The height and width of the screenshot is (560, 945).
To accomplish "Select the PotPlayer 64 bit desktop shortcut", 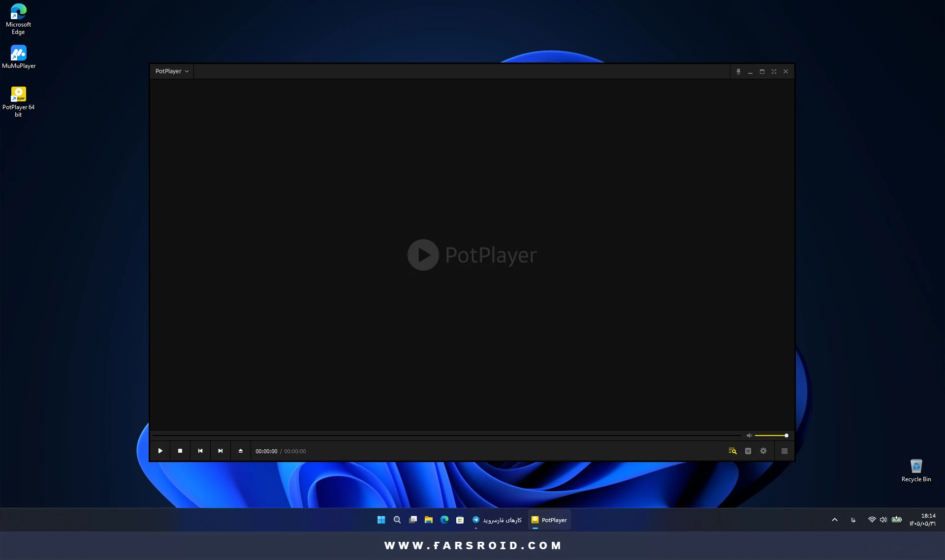I will tap(18, 102).
